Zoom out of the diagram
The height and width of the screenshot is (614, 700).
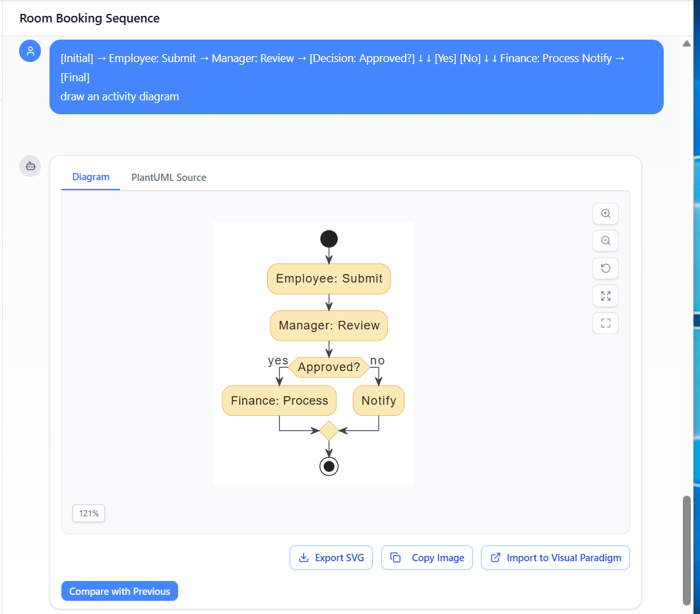[605, 240]
